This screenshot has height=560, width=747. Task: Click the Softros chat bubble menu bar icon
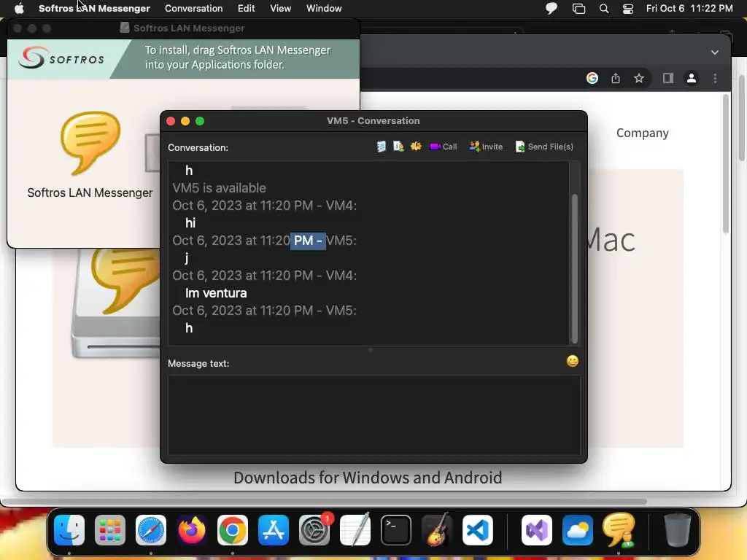point(551,8)
